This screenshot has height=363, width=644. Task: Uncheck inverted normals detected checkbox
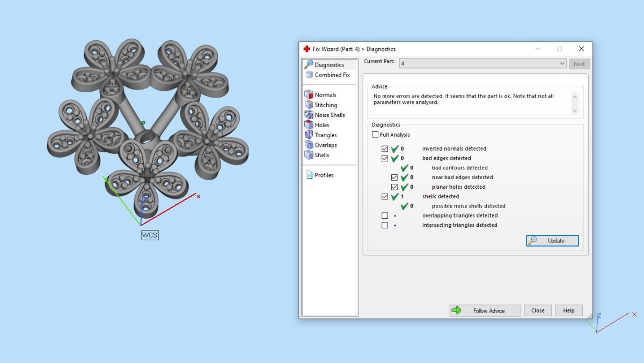(385, 149)
